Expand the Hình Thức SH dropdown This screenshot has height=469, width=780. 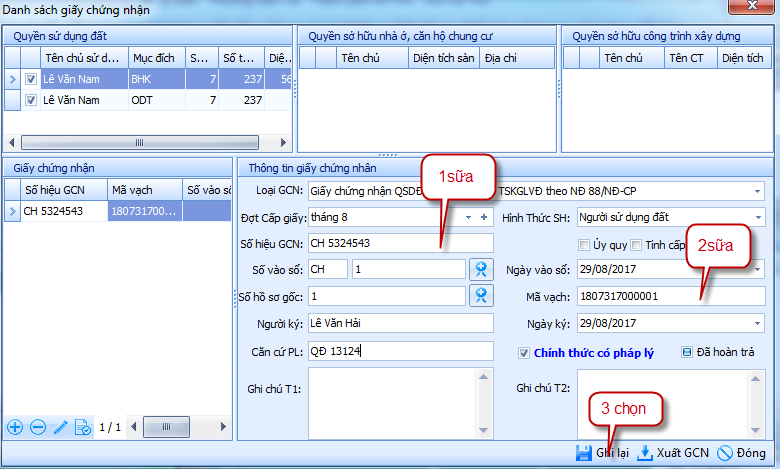(757, 217)
